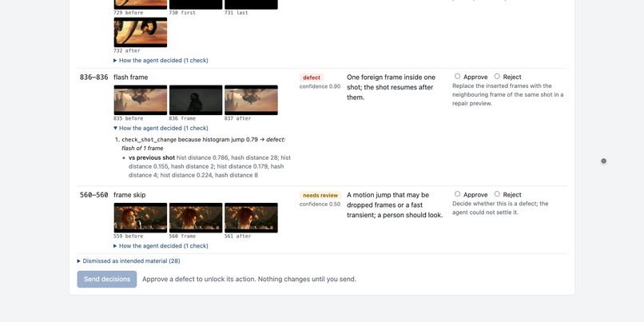The height and width of the screenshot is (322, 644).
Task: Click the check_shot_change decision step
Action: [203, 144]
